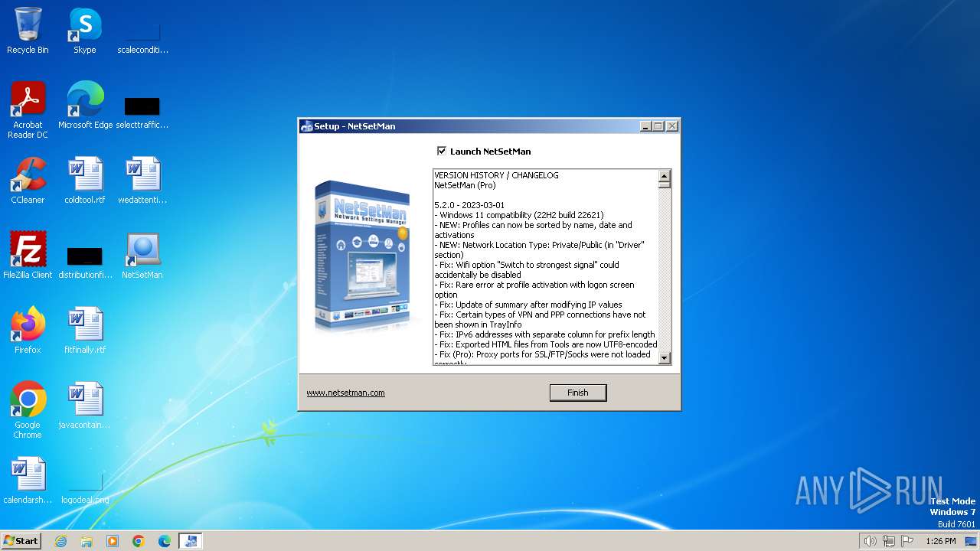Select the Microsoft Edge desktop shortcut
The height and width of the screenshot is (551, 980).
(85, 106)
